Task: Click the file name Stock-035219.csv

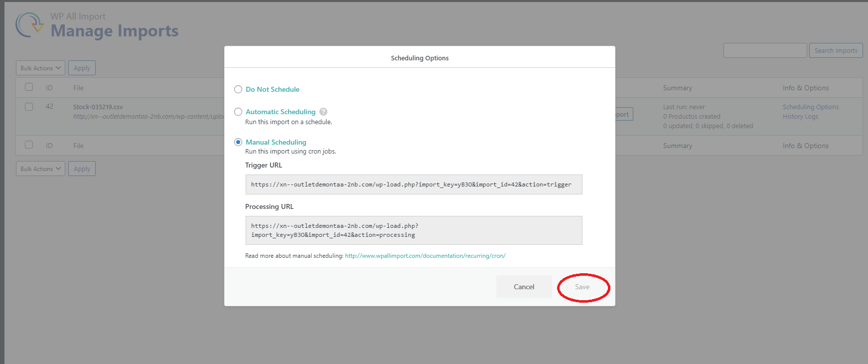Action: tap(98, 107)
